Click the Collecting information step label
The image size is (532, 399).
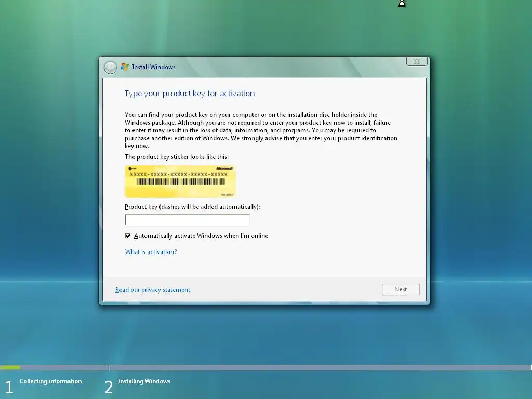tap(50, 381)
